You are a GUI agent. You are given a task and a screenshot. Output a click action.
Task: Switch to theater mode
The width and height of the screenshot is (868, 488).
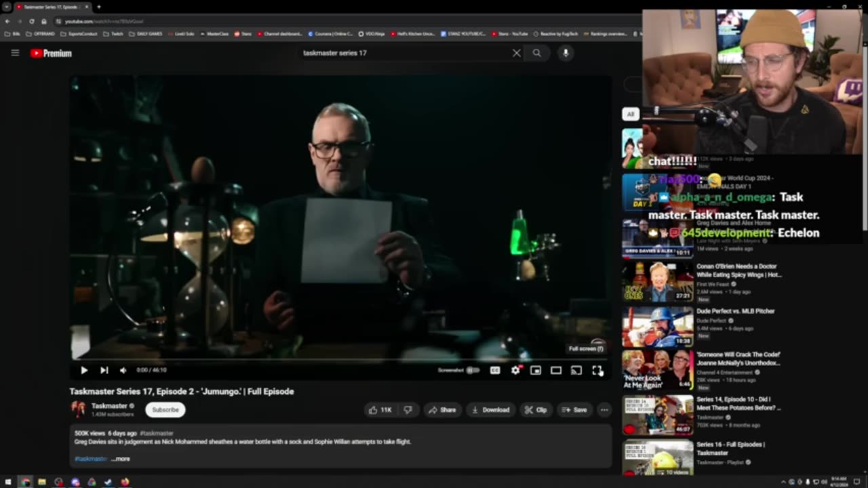(x=556, y=370)
